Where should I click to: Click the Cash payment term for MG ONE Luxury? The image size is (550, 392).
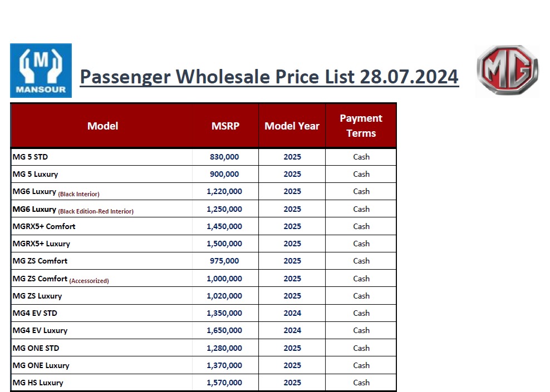pyautogui.click(x=361, y=365)
